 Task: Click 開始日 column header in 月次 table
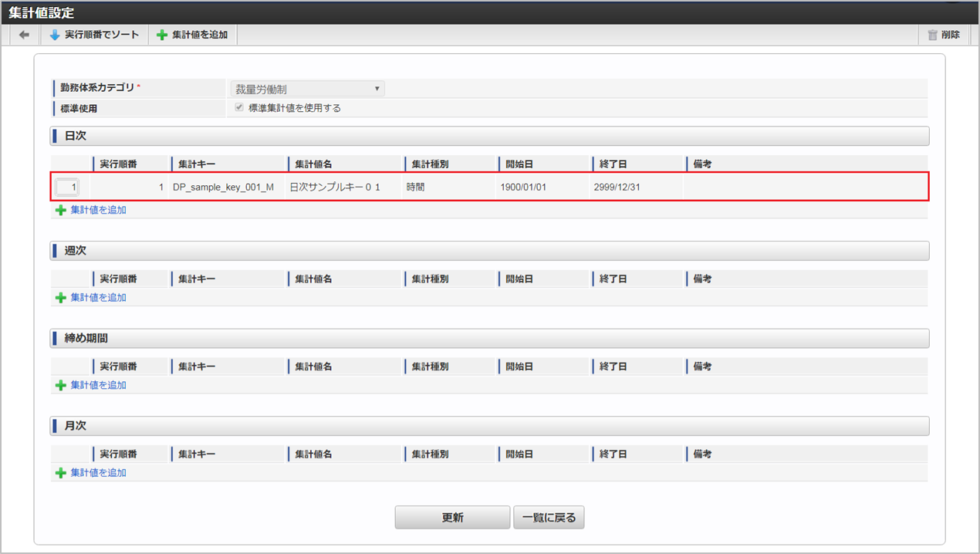coord(519,454)
